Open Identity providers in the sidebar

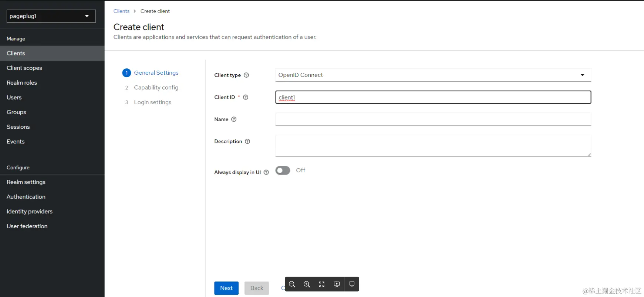(30, 212)
